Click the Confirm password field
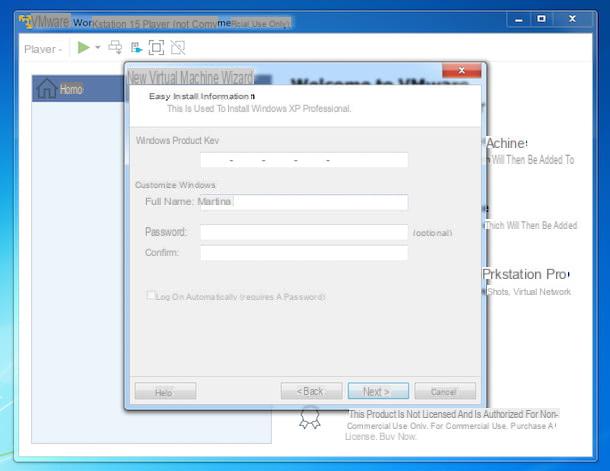This screenshot has height=471, width=610. (304, 253)
